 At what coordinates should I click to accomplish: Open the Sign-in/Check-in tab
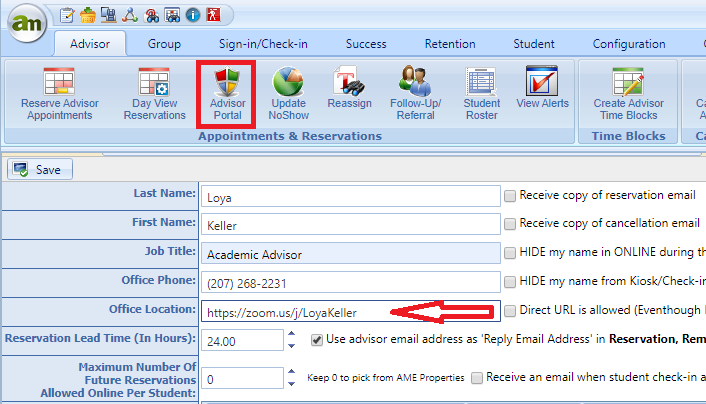(263, 44)
